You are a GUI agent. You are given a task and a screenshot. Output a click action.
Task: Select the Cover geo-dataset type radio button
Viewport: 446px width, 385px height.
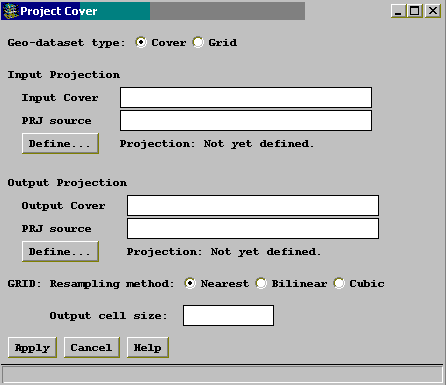(141, 42)
